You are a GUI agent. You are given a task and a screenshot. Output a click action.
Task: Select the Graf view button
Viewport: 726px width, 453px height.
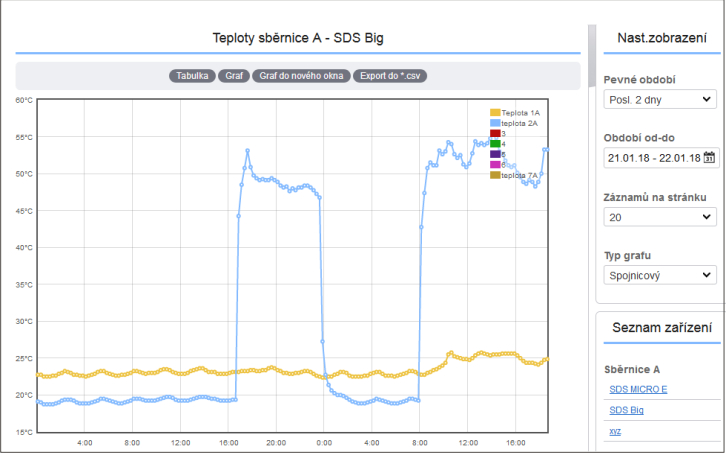point(234,75)
